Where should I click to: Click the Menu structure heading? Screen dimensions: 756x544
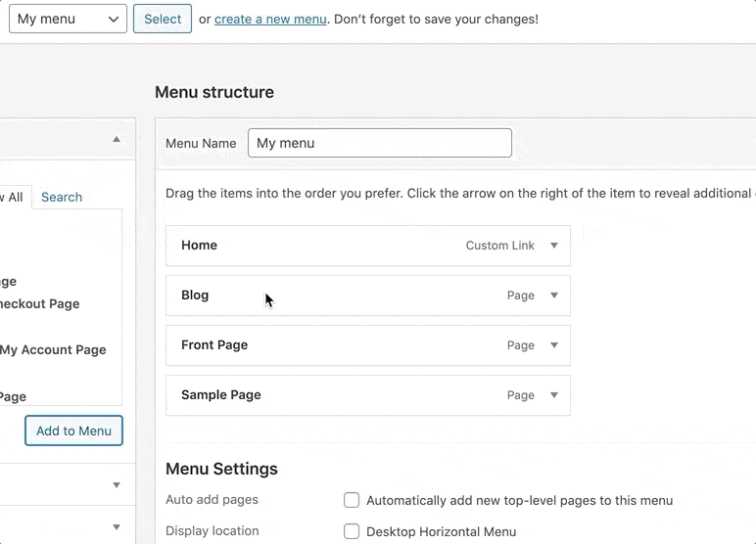[x=214, y=92]
